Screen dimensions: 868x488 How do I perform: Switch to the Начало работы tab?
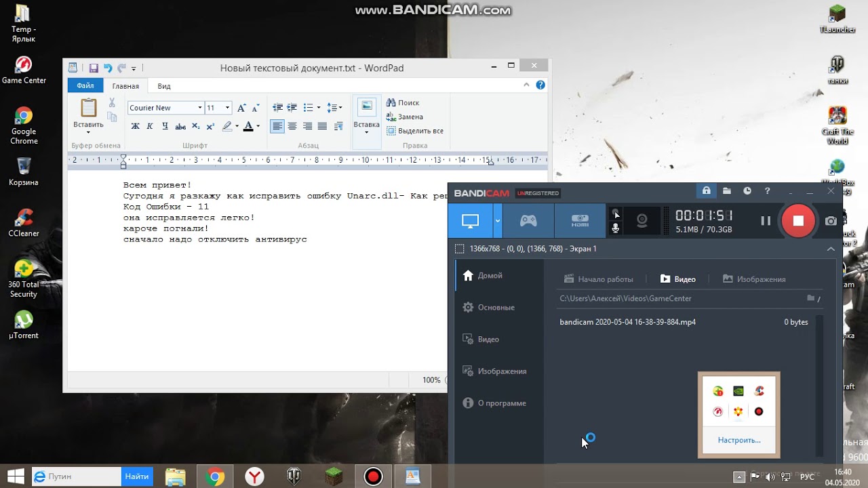tap(599, 279)
